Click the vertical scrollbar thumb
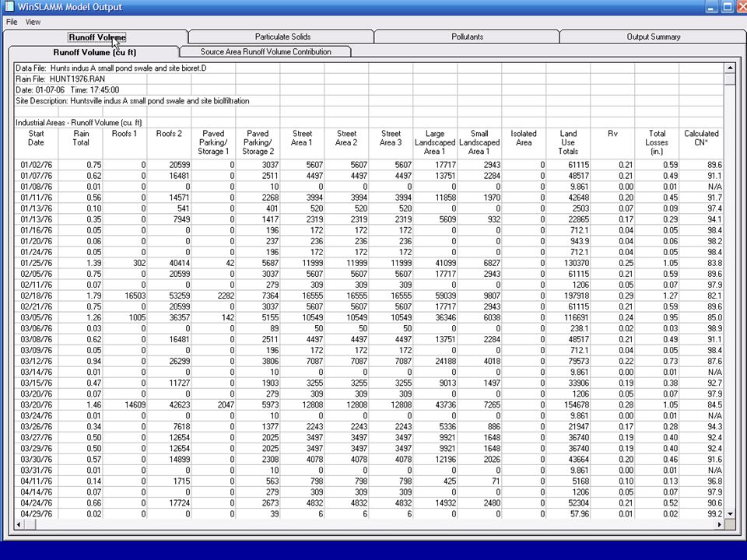This screenshot has height=560, width=747. pyautogui.click(x=729, y=79)
